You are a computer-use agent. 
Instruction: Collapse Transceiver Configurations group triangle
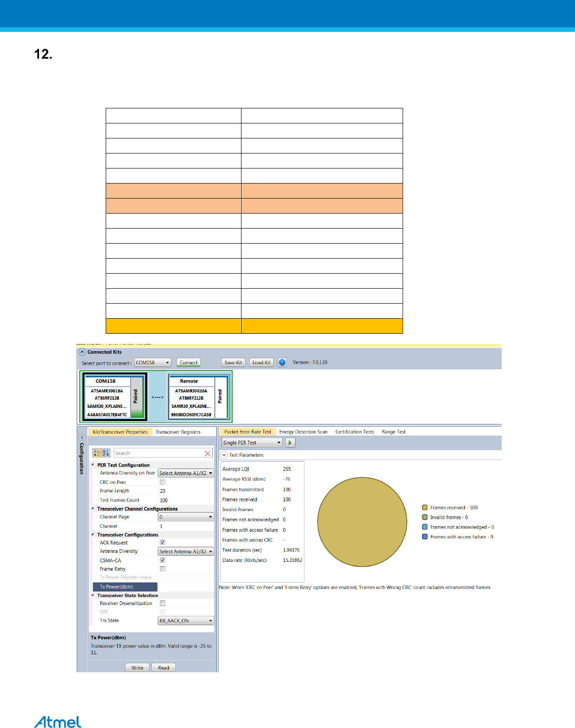coord(93,535)
